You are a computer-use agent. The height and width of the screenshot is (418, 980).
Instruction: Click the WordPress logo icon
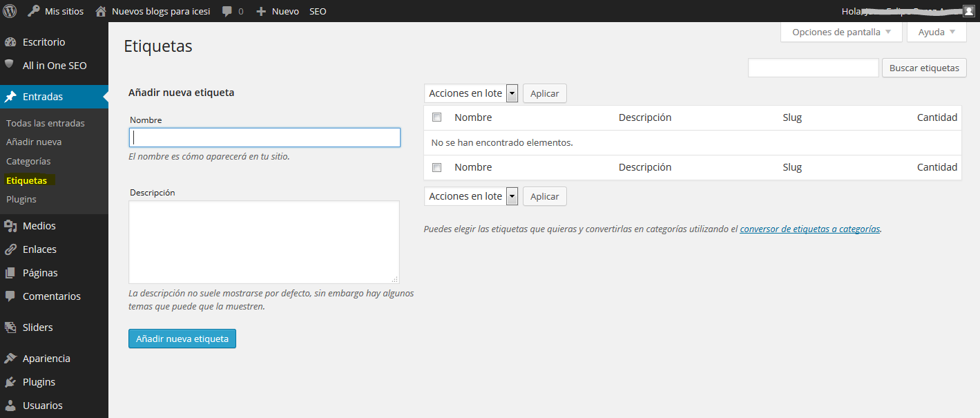[10, 11]
